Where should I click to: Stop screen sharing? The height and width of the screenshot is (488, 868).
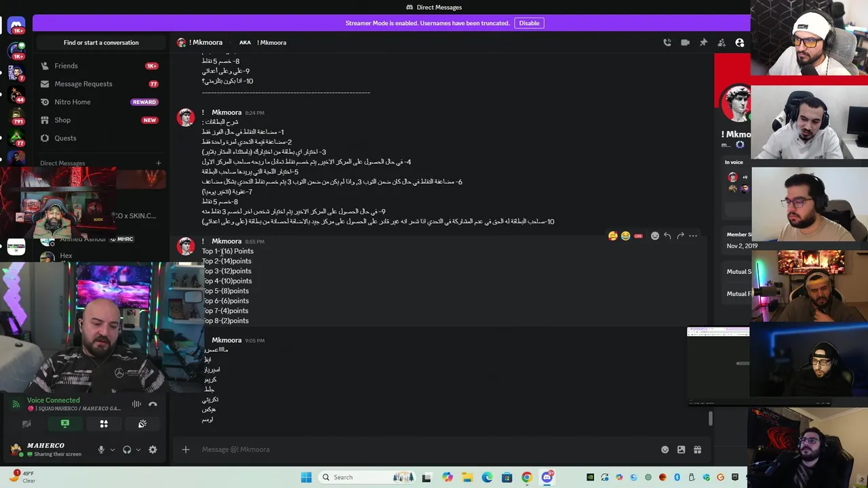coord(65,424)
